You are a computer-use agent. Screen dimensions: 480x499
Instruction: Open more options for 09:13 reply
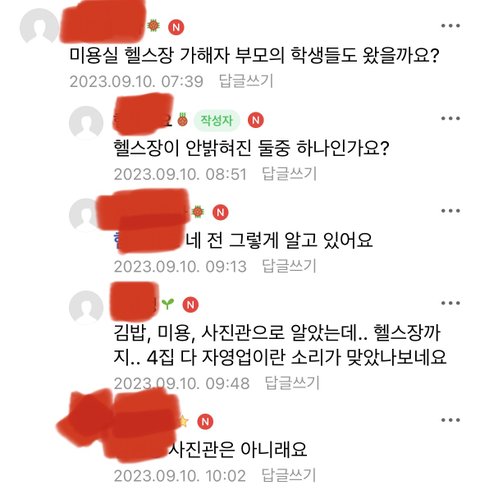(450, 211)
